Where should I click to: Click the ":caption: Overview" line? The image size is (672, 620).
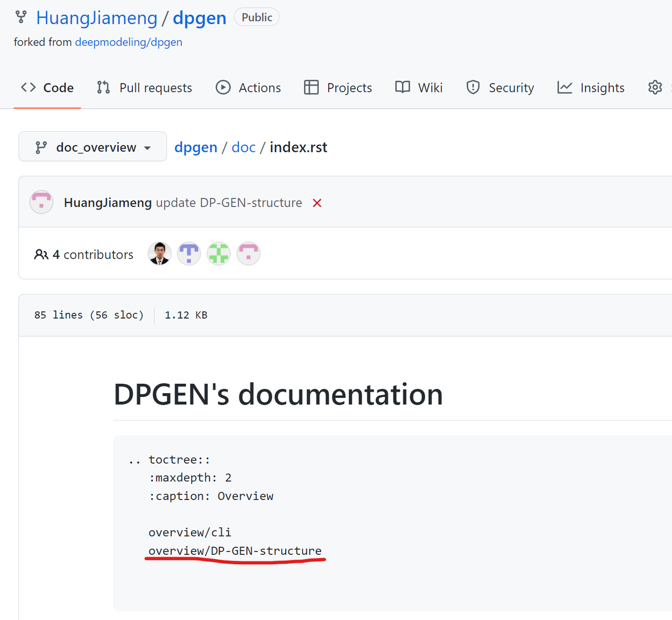211,496
